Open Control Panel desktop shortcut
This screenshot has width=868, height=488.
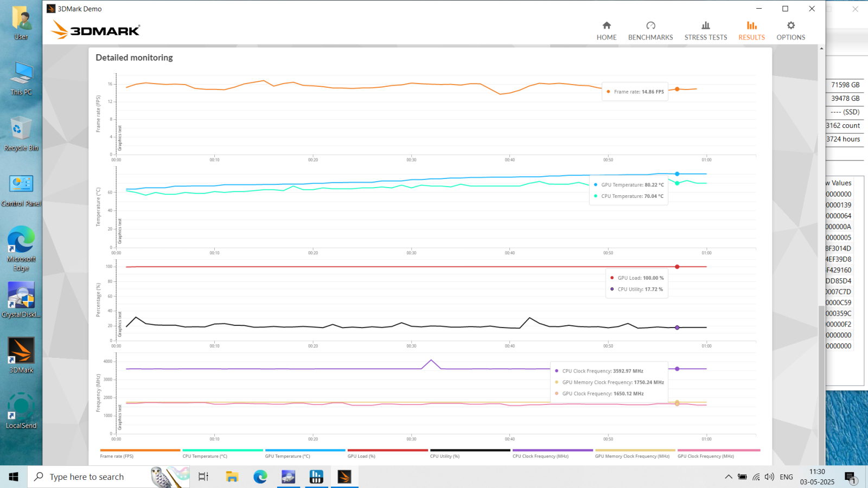pos(21,190)
